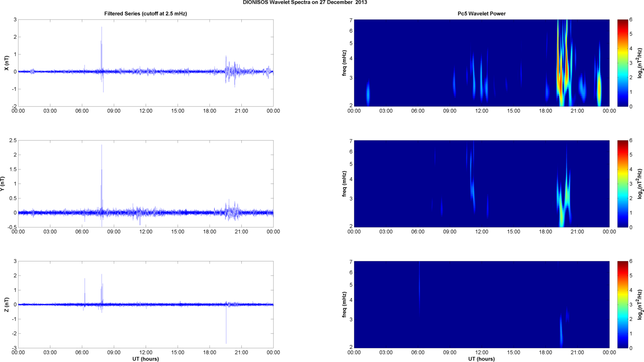This screenshot has width=644, height=362.
Task: Click the light blue blob near 01:00 in the top wavelet plot
Action: click(x=368, y=94)
